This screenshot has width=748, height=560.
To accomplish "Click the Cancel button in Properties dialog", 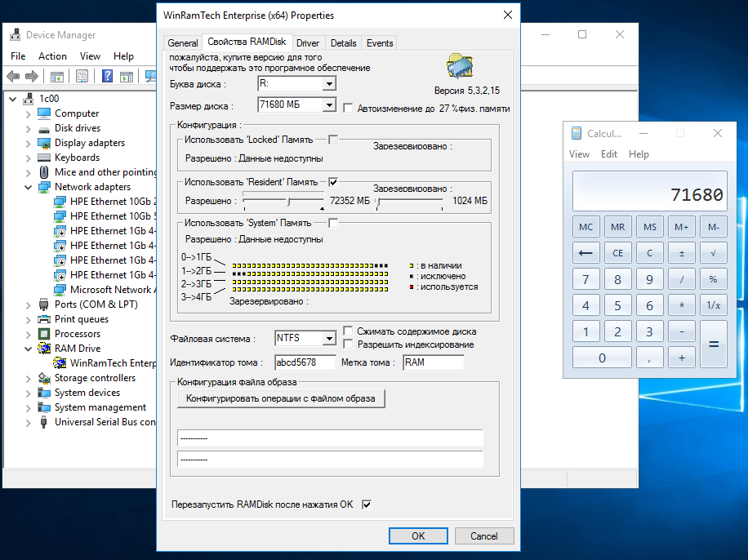I will pos(484,536).
